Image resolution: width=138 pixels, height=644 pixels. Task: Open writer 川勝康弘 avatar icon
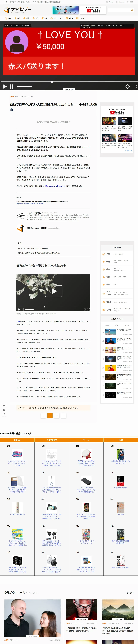pos(21,216)
